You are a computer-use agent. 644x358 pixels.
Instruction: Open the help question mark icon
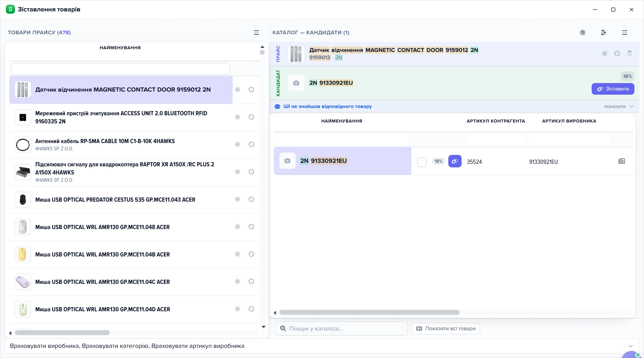tap(583, 32)
